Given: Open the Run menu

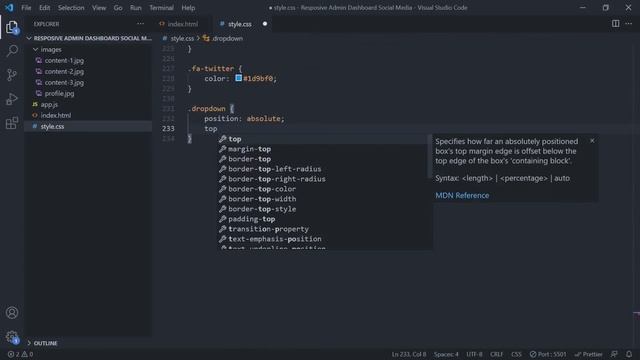Looking at the screenshot, I should point(136,8).
